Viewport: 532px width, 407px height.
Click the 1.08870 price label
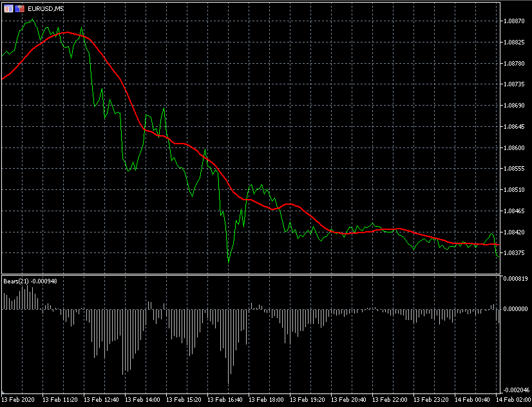pos(514,21)
